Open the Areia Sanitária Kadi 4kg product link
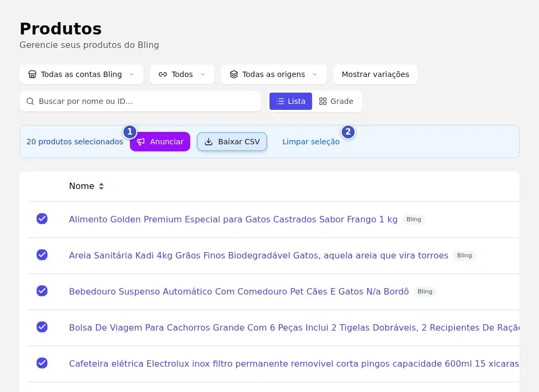The height and width of the screenshot is (392, 539). 259,255
